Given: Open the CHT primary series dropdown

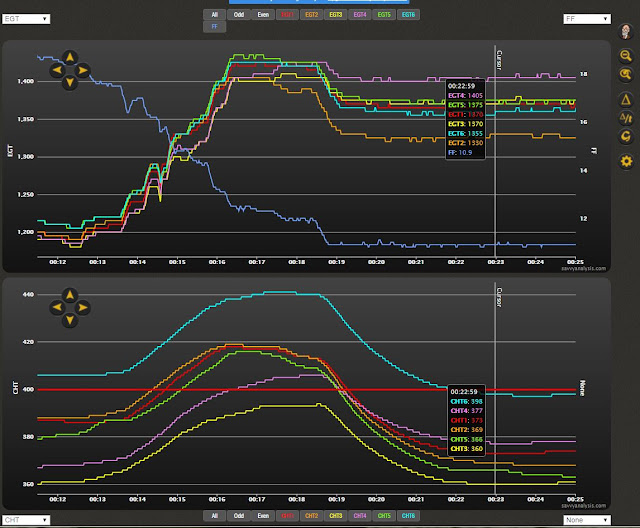Looking at the screenshot, I should coord(26,520).
